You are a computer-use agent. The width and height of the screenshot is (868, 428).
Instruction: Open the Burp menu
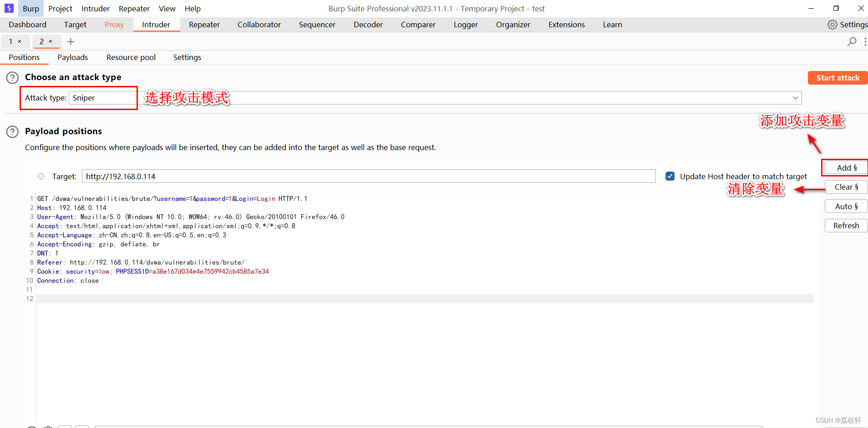(x=31, y=9)
